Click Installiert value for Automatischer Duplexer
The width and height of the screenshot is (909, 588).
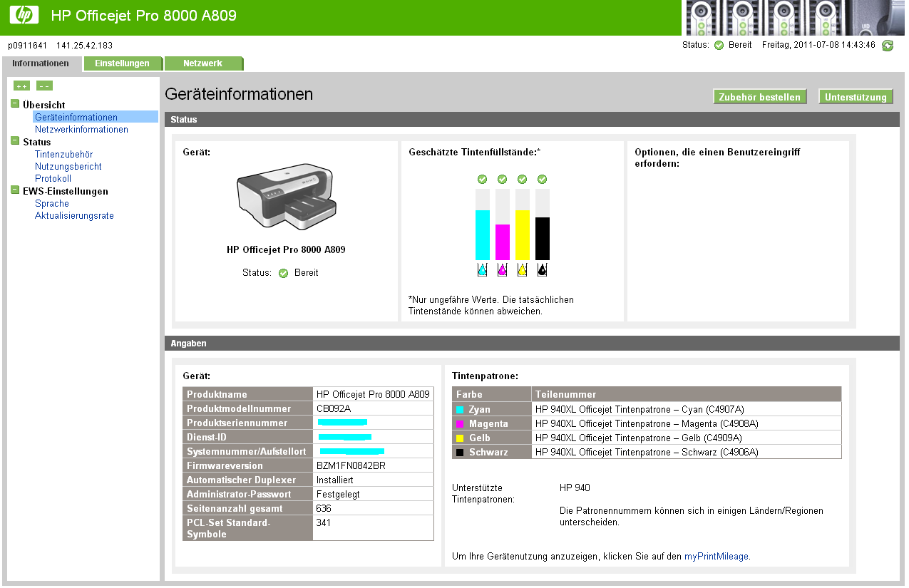point(334,480)
